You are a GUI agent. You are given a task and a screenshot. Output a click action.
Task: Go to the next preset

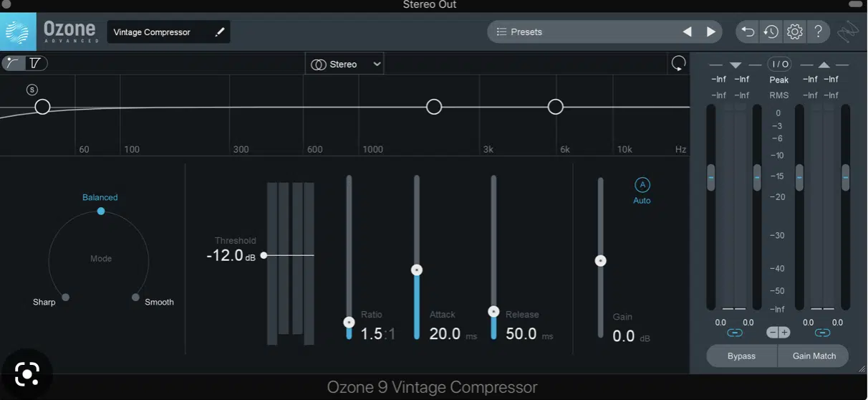(711, 32)
